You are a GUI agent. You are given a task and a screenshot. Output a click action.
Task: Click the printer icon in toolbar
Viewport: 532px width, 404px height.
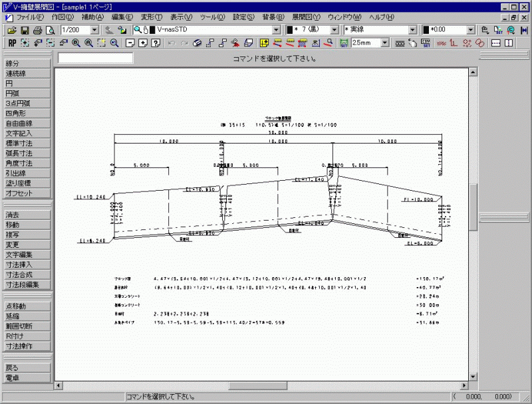click(37, 30)
